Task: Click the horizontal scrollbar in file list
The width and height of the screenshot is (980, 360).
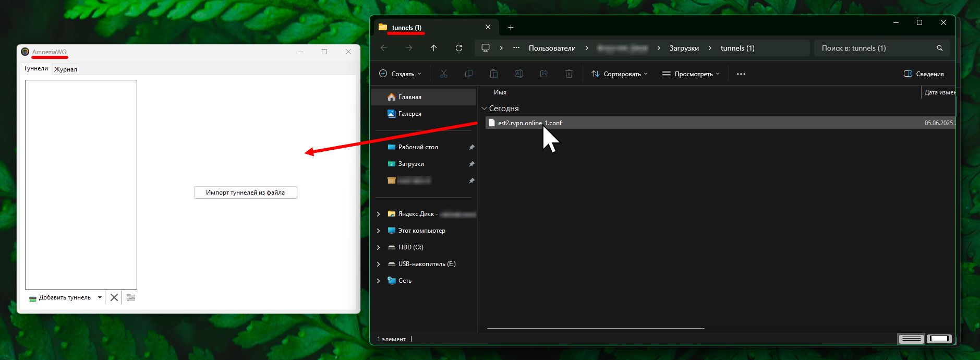Action: pyautogui.click(x=595, y=329)
